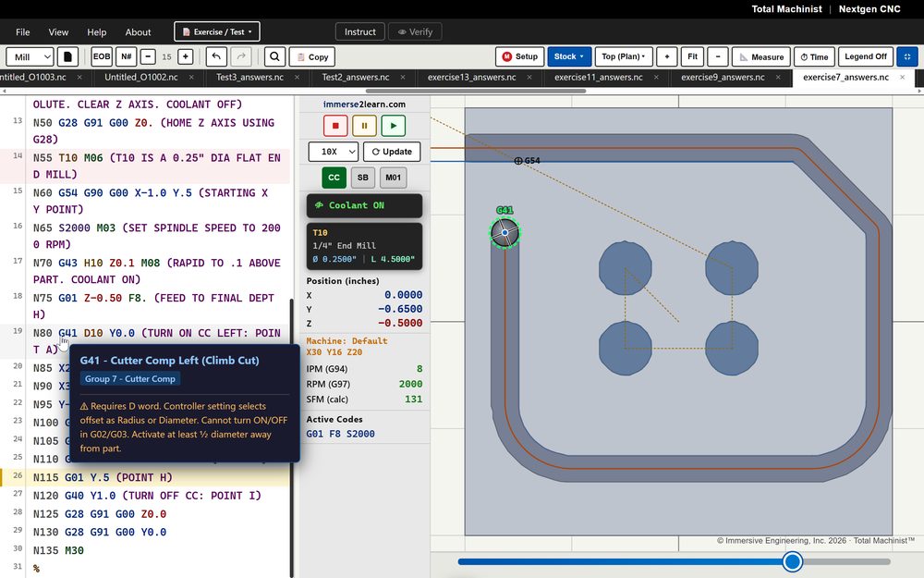Open the Mill machine type dropdown
The width and height of the screenshot is (924, 578).
click(x=30, y=56)
